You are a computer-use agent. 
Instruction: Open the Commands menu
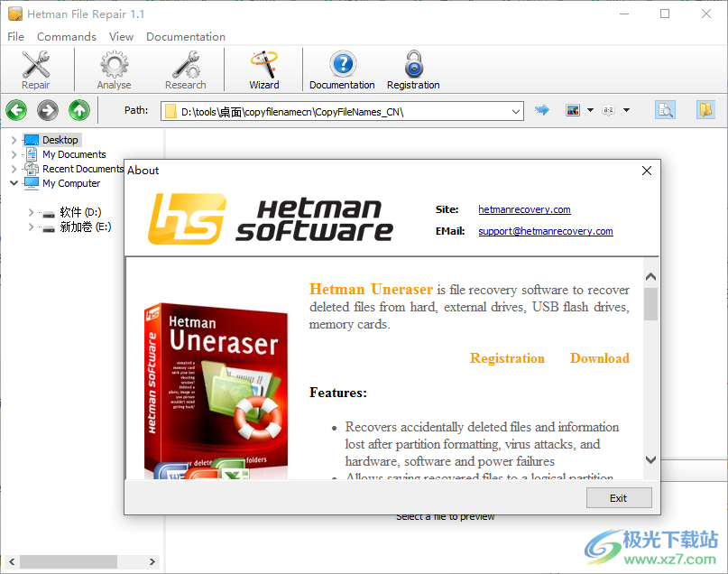(67, 36)
